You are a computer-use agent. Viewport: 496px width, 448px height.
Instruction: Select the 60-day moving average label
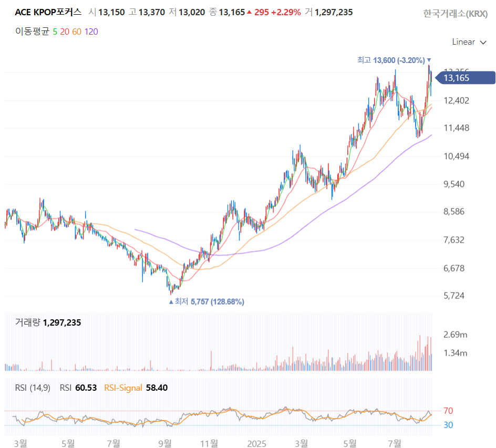tap(77, 32)
